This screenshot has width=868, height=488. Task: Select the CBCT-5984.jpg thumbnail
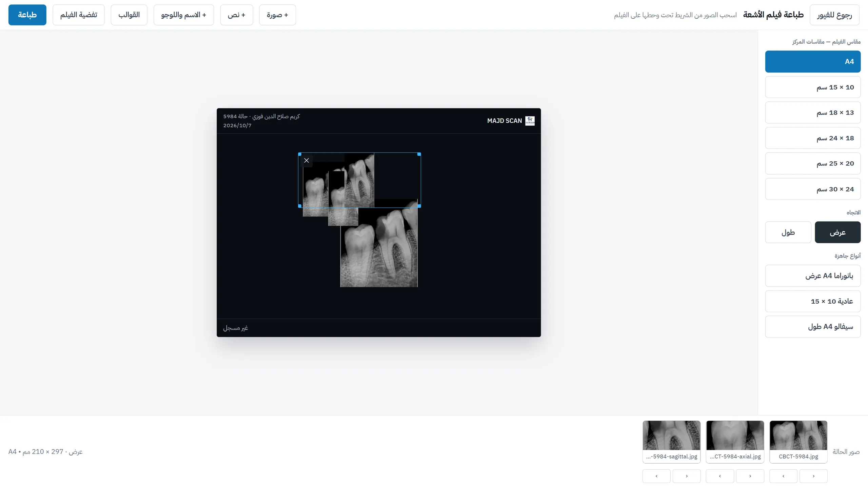click(798, 442)
